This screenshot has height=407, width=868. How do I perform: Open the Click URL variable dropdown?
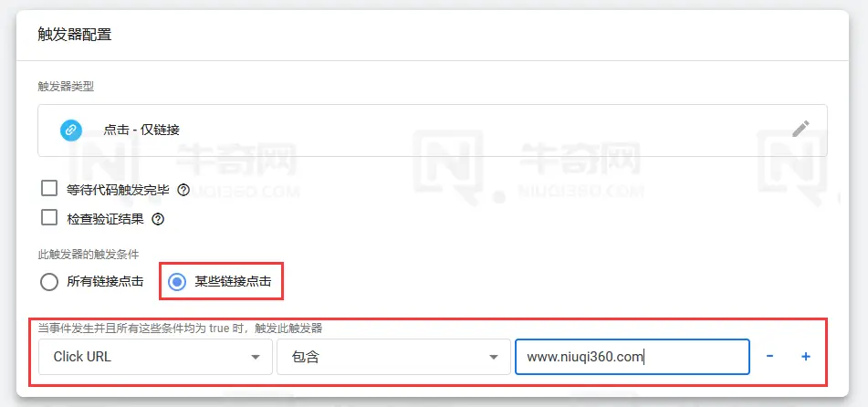point(155,357)
